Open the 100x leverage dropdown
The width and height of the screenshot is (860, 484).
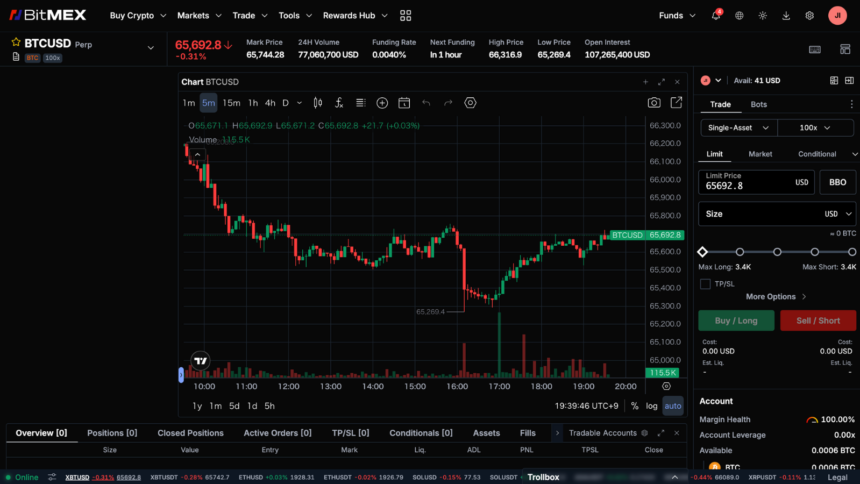[x=816, y=128]
